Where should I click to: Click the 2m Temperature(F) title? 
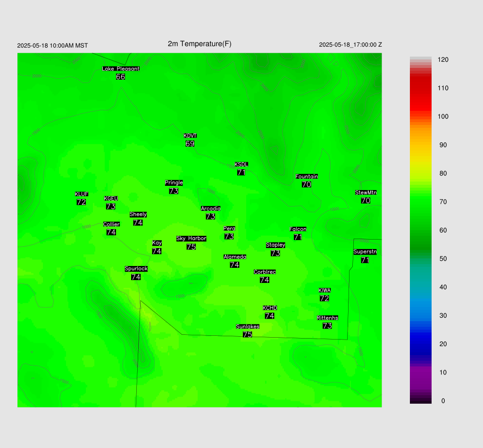200,44
